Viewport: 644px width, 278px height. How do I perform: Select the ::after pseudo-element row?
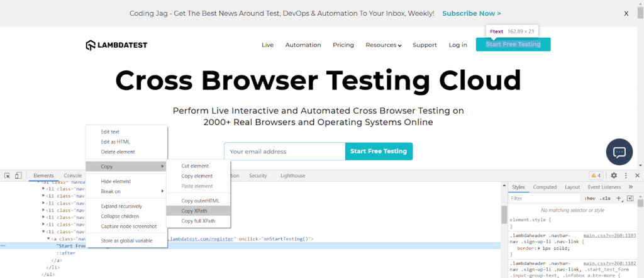pos(65,253)
